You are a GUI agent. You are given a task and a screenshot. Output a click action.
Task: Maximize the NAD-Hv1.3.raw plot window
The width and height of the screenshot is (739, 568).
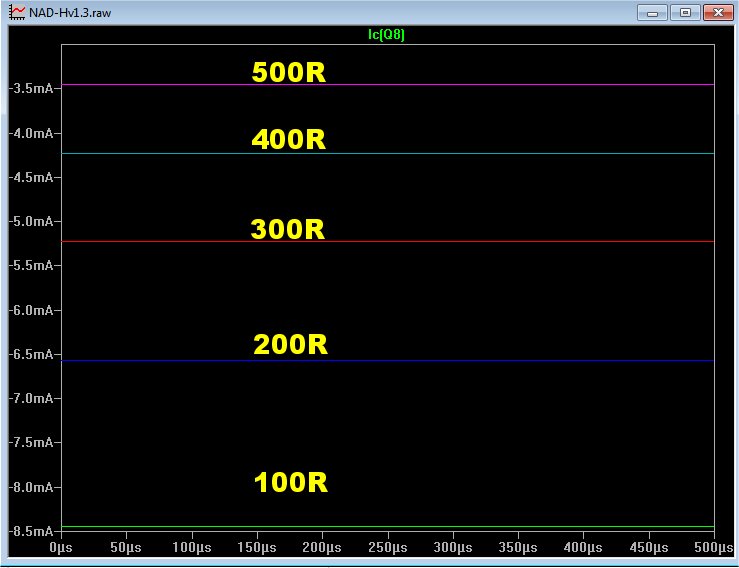pyautogui.click(x=685, y=13)
